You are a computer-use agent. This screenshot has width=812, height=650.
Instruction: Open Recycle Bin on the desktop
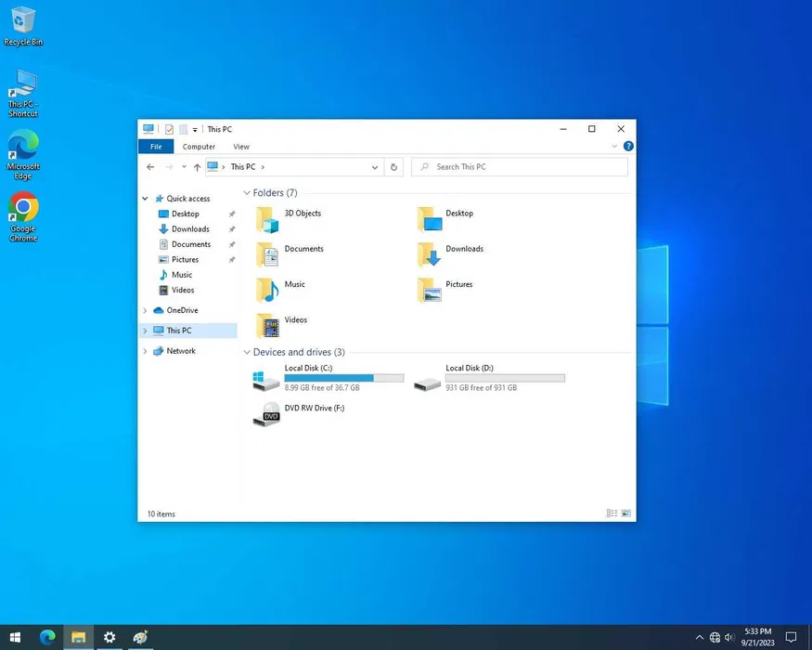click(x=23, y=26)
